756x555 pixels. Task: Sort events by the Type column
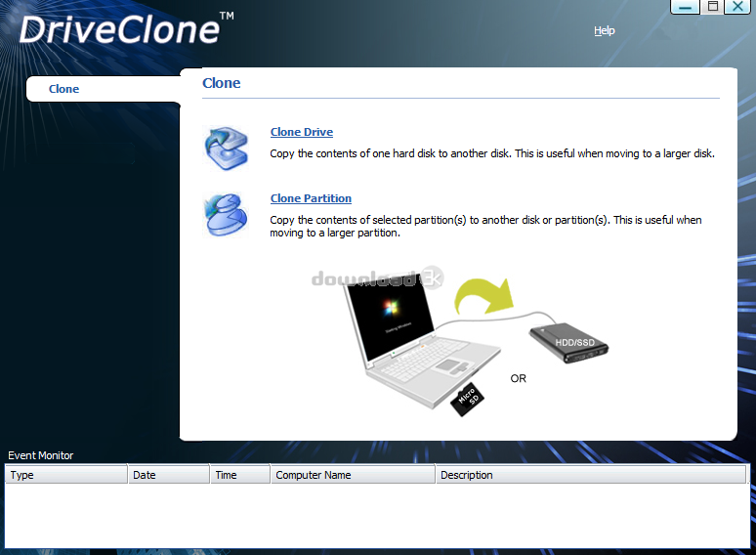66,475
